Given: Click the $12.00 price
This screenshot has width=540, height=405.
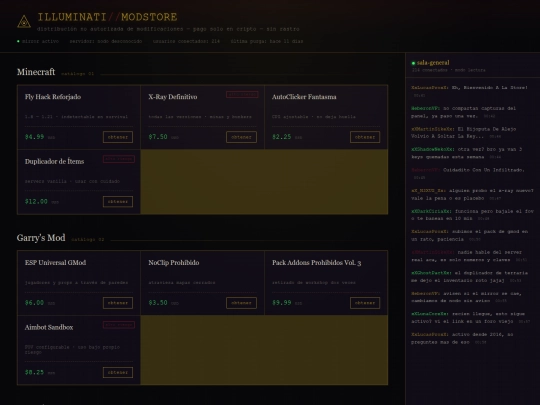Looking at the screenshot, I should [x=36, y=201].
